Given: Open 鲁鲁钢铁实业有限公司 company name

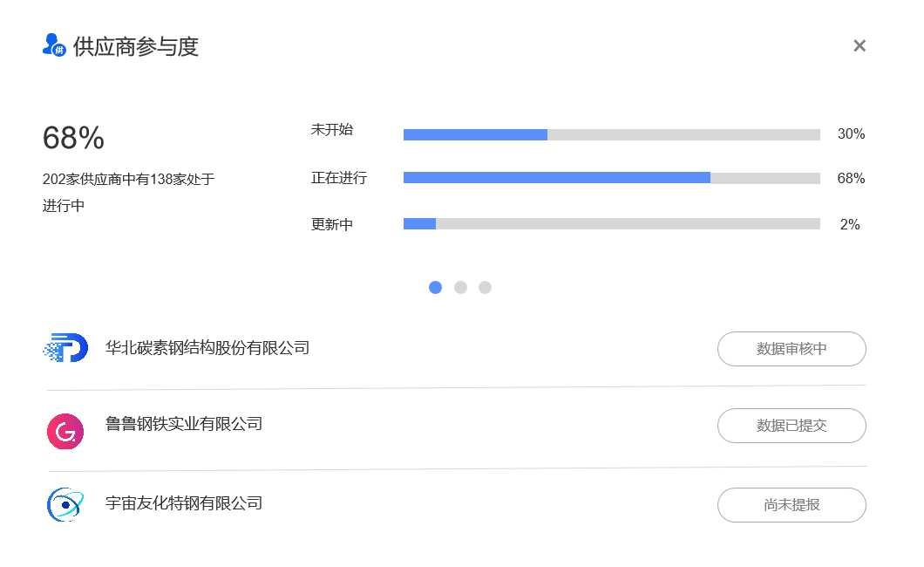Looking at the screenshot, I should pyautogui.click(x=184, y=425).
